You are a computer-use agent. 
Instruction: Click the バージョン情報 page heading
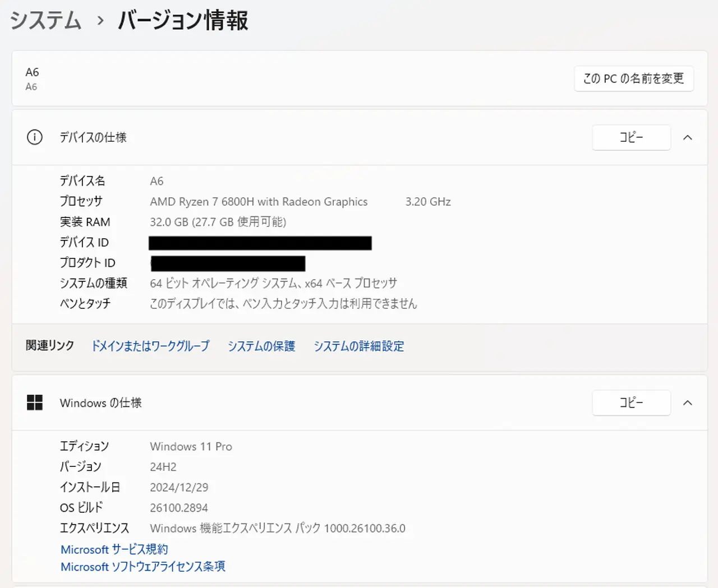[x=183, y=20]
